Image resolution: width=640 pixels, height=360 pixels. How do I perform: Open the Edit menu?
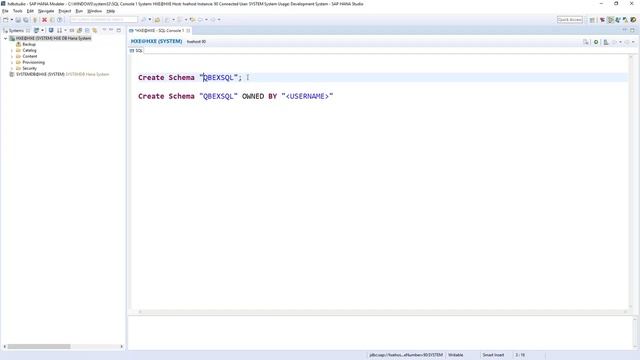tap(30, 11)
